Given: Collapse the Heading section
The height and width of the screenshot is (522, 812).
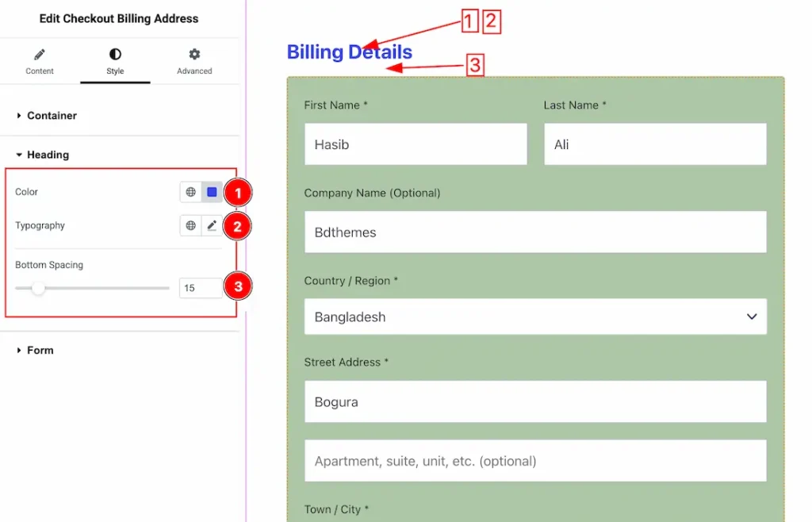Looking at the screenshot, I should click(48, 155).
